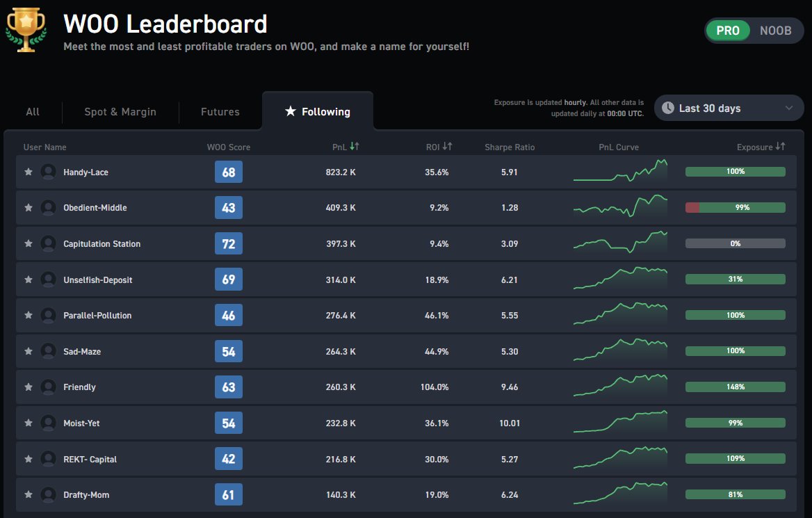
Task: Click Capitulation Station's 0% exposure bar
Action: click(736, 243)
